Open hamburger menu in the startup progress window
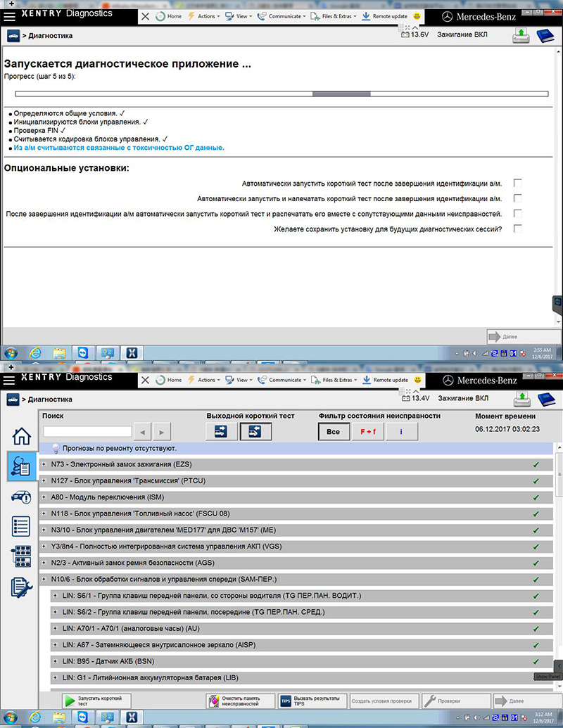Screen dimensions: 563x728 click(x=9, y=16)
